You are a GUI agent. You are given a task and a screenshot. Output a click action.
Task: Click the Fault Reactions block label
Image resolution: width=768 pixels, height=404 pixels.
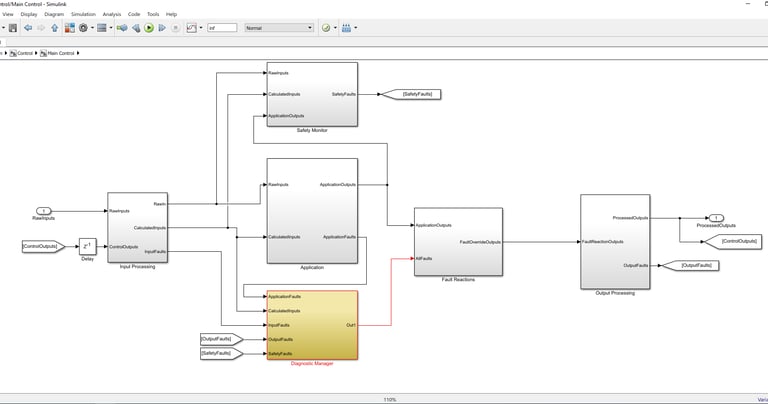point(458,280)
